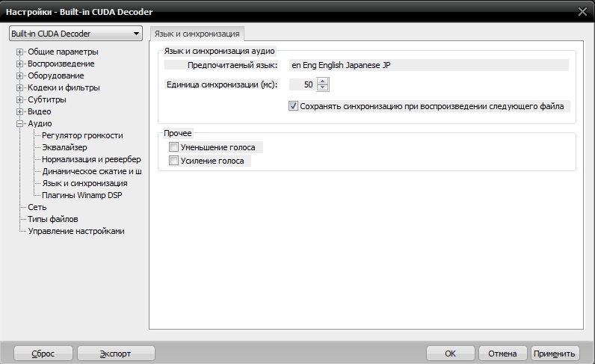The width and height of the screenshot is (595, 364).
Task: Click the sync unit value field showing 50
Action: click(302, 84)
